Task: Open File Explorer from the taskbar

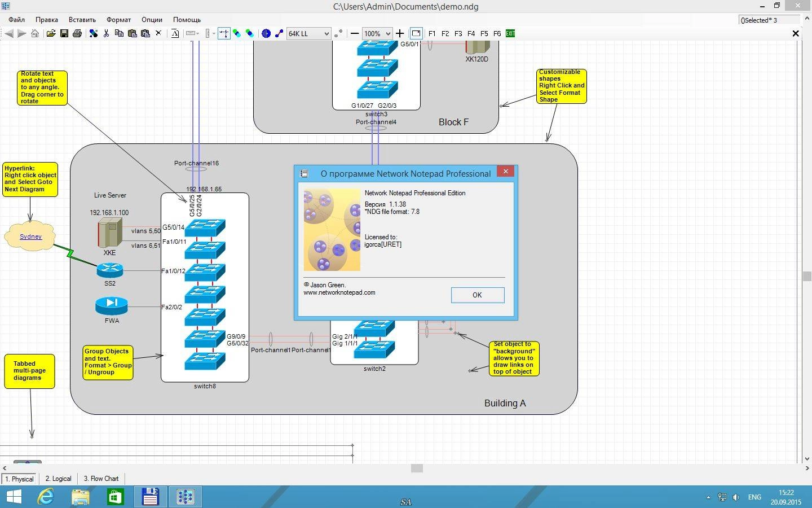Action: [81, 497]
